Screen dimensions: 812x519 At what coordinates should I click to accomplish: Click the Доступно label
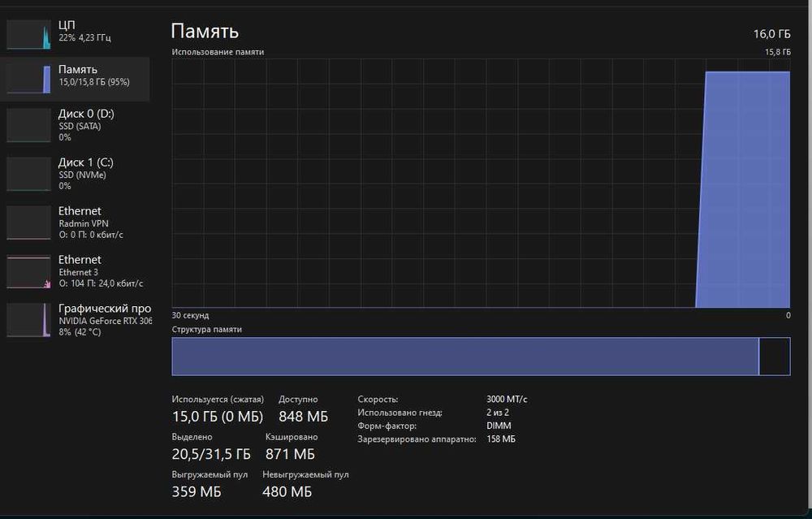(x=298, y=400)
